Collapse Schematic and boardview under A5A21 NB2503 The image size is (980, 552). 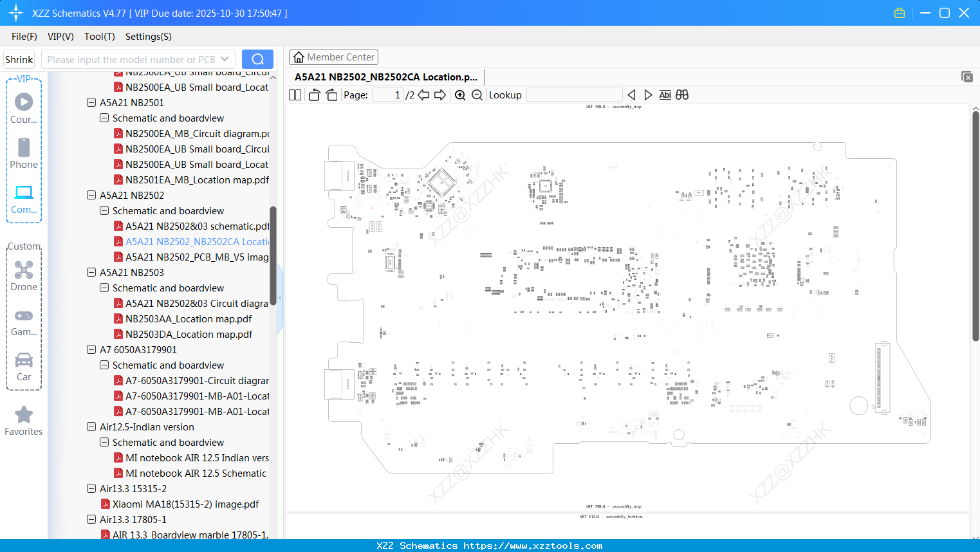click(104, 288)
